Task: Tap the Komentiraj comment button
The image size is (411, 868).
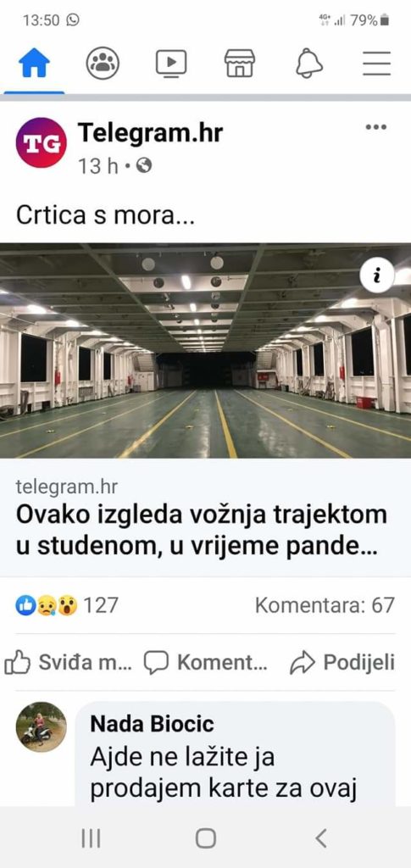Action: tap(205, 663)
